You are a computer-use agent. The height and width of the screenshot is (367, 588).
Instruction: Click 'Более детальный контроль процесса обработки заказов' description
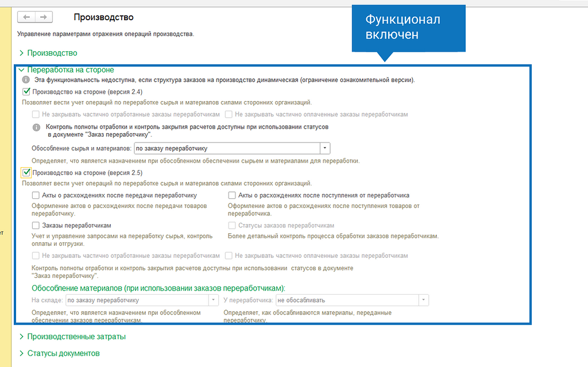click(x=333, y=236)
